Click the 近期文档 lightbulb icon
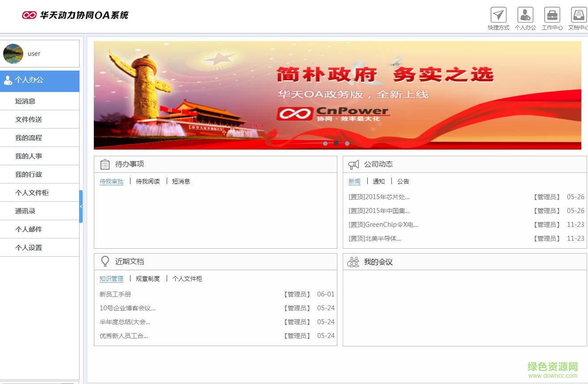Viewport: 588px width, 384px height. click(105, 262)
